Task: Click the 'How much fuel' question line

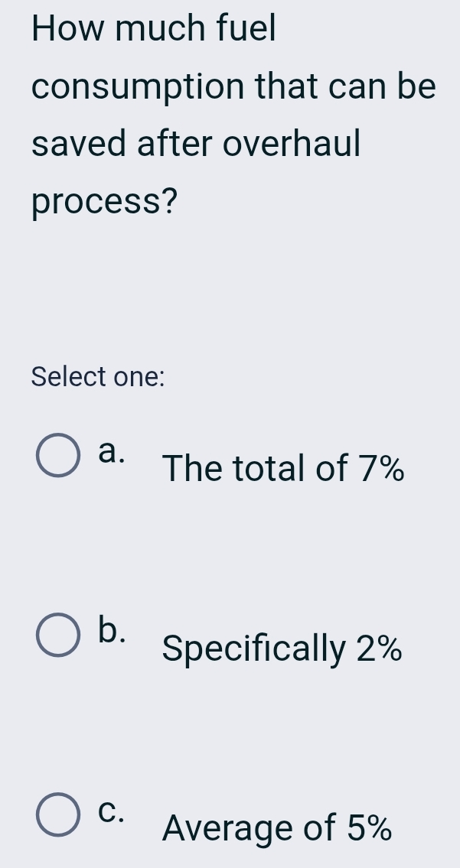Action: [154, 30]
